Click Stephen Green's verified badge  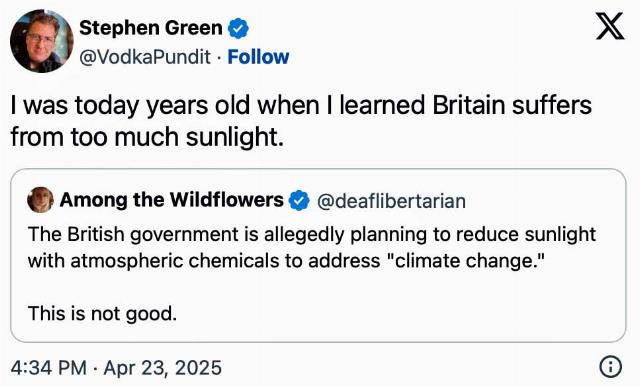(x=238, y=29)
